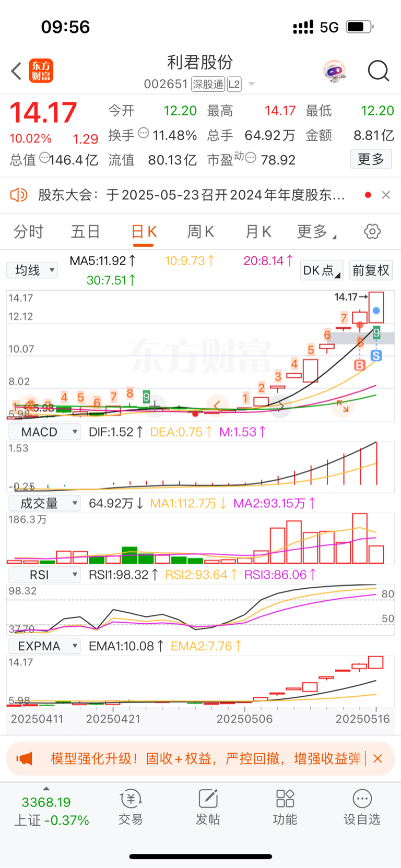The height and width of the screenshot is (868, 401).
Task: Click the 更多 quote details button
Action: click(x=371, y=159)
